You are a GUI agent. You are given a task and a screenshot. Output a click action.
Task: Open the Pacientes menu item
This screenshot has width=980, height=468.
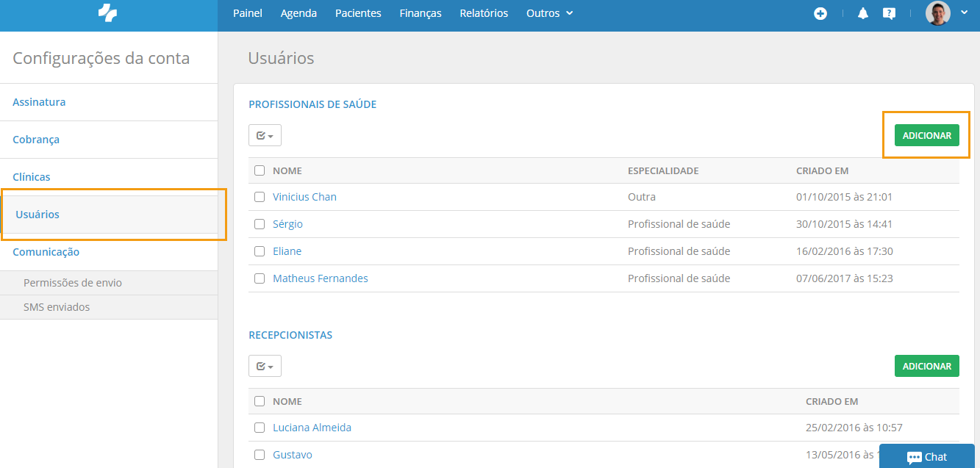point(358,13)
